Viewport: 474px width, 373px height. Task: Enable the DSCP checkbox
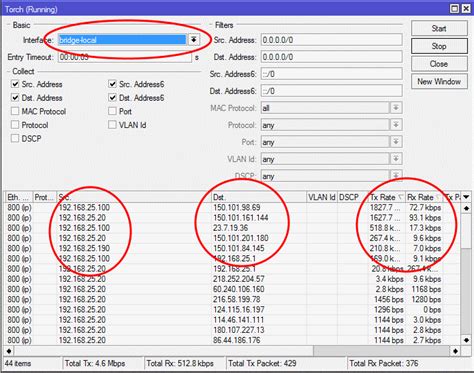click(x=15, y=138)
